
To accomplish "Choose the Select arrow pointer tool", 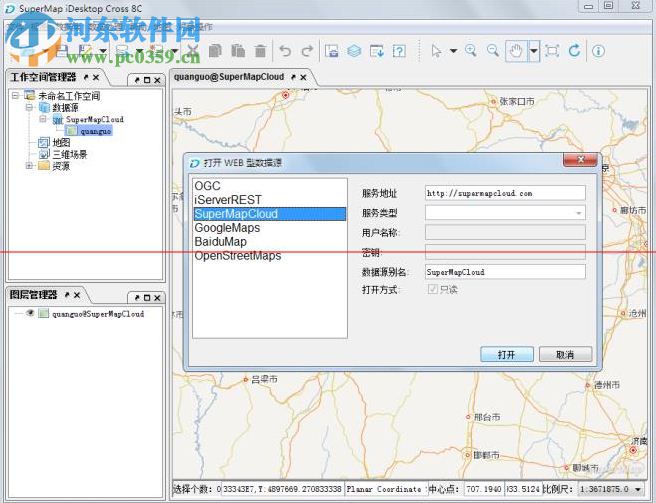I will (x=436, y=51).
